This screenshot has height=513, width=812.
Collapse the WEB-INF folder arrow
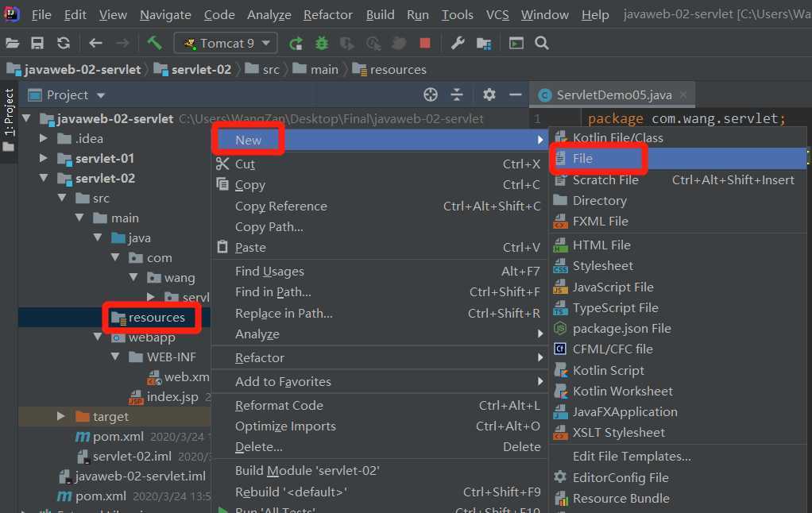click(115, 357)
